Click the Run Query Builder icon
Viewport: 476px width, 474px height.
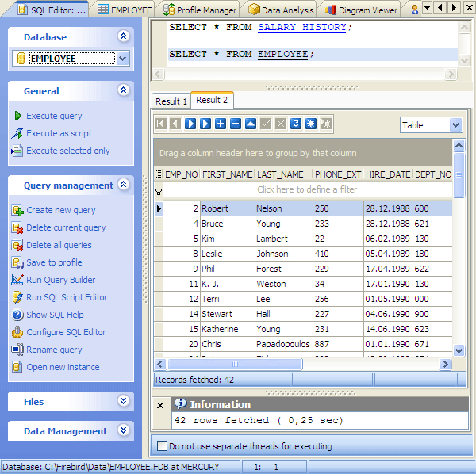pyautogui.click(x=17, y=280)
